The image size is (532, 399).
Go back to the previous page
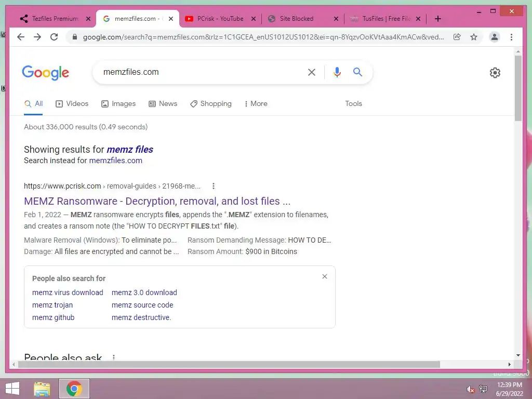click(x=21, y=37)
